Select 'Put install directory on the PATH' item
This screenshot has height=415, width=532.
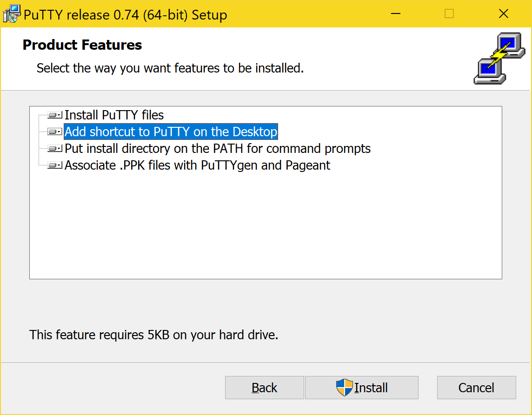tap(217, 149)
